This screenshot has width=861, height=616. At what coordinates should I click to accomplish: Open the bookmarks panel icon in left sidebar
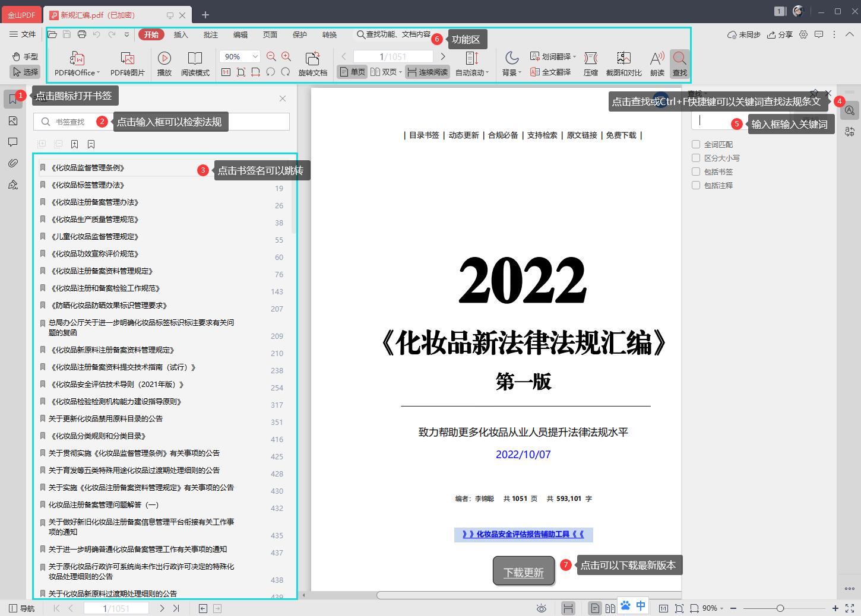[12, 99]
